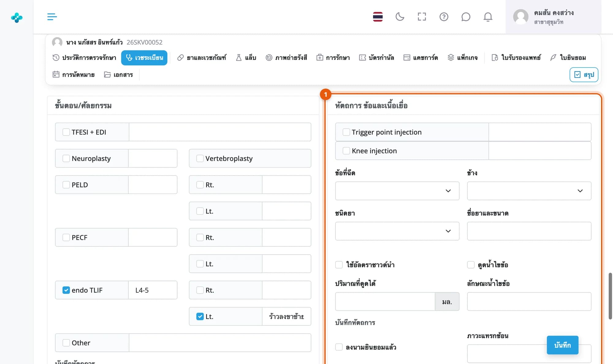This screenshot has width=613, height=364.
Task: Open the การรักษา tab
Action: pos(333,58)
